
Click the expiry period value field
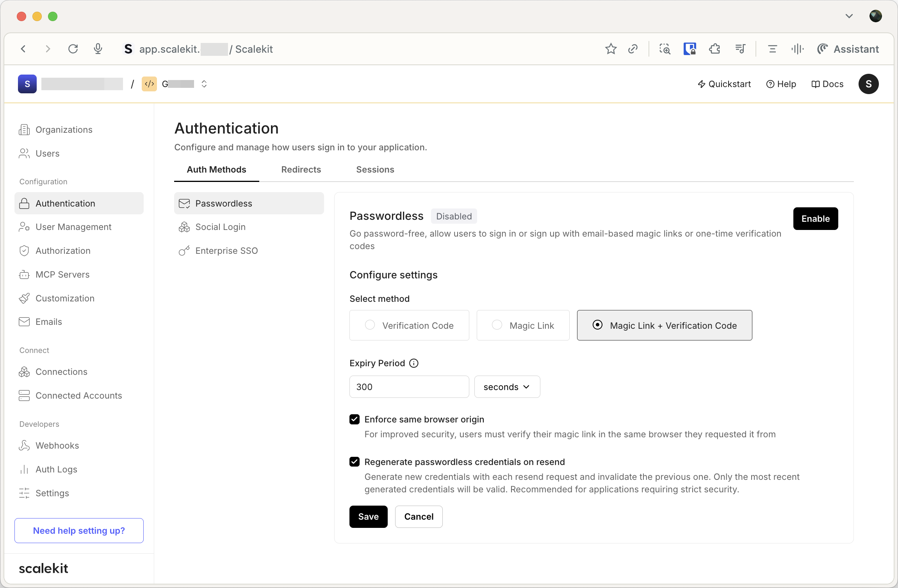pyautogui.click(x=409, y=387)
